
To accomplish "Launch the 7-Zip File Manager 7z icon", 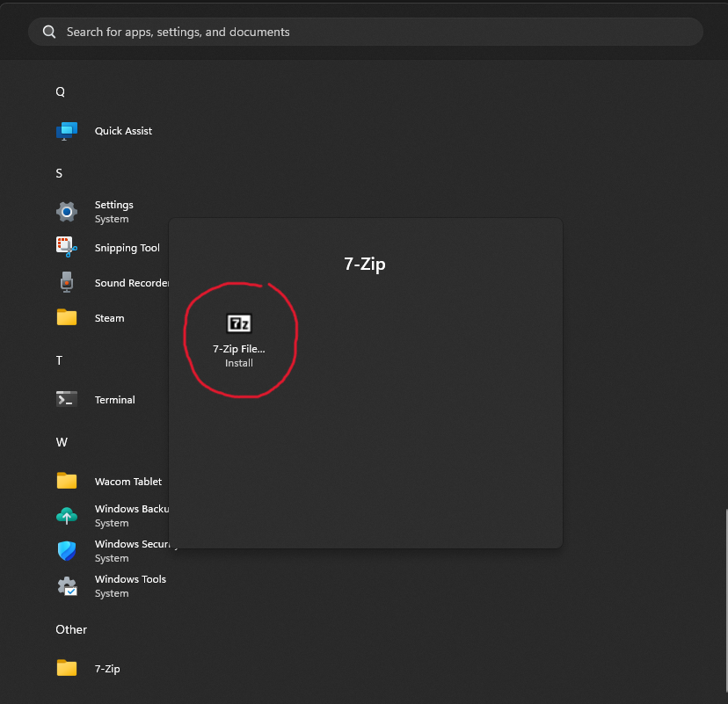I will (238, 323).
